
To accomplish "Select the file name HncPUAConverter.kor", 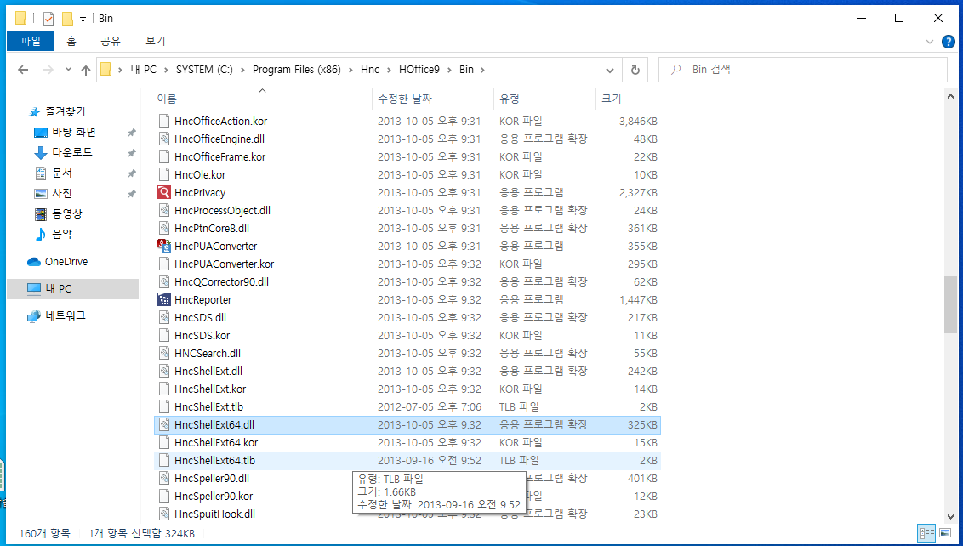I will click(225, 264).
